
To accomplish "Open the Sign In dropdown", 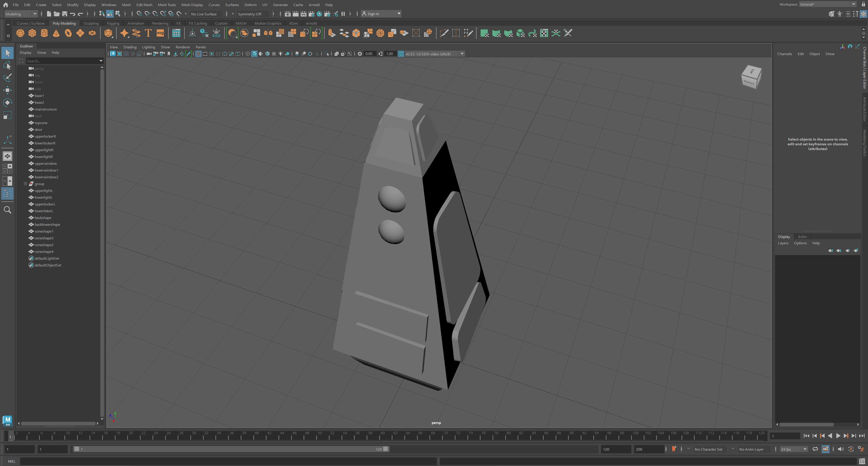I will click(x=381, y=14).
